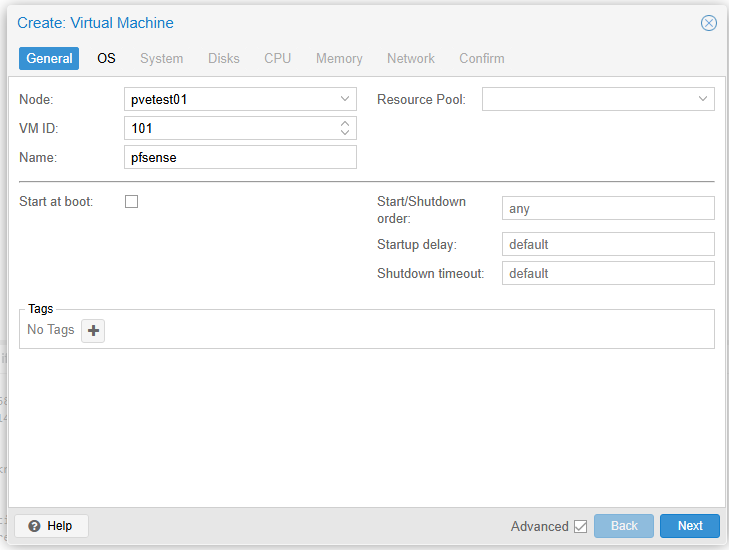Open the System tab
729x550 pixels.
(x=161, y=58)
